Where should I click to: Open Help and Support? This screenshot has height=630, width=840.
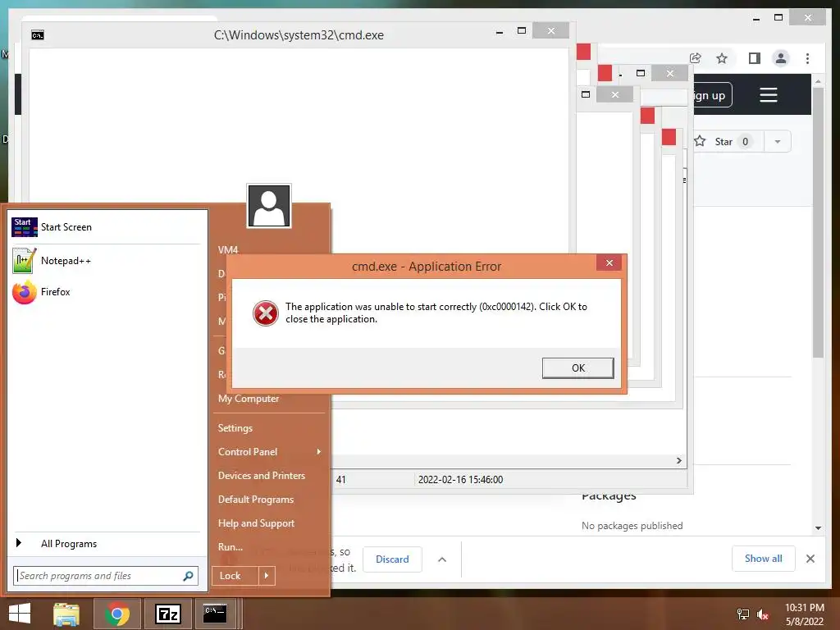point(256,523)
